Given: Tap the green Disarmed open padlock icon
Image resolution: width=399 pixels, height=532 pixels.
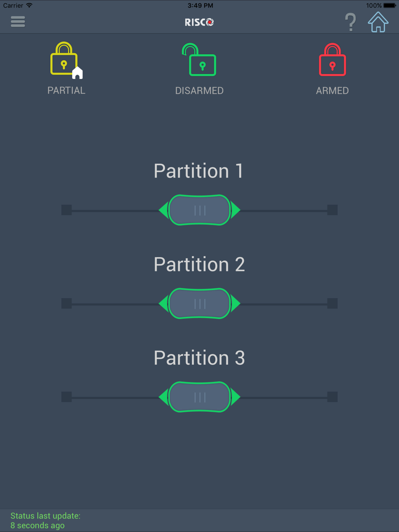Looking at the screenshot, I should point(199,60).
